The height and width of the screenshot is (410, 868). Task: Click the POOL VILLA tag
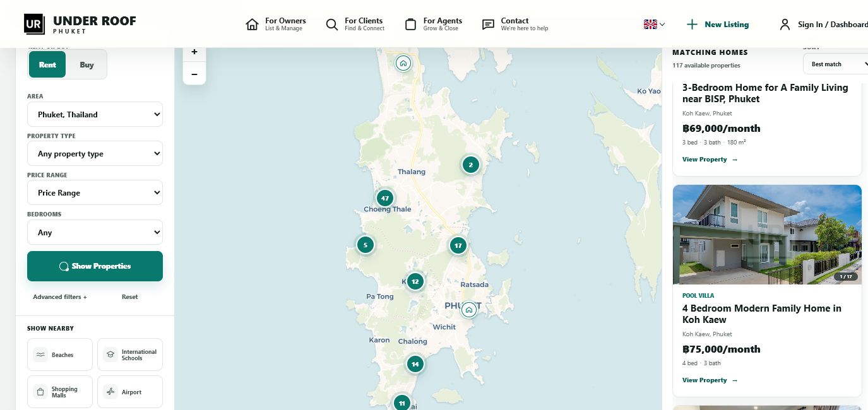pos(698,295)
